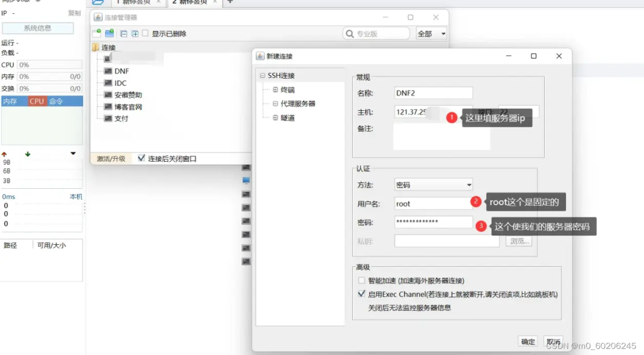Click the 确定 confirm button
The image size is (644, 355).
(528, 341)
